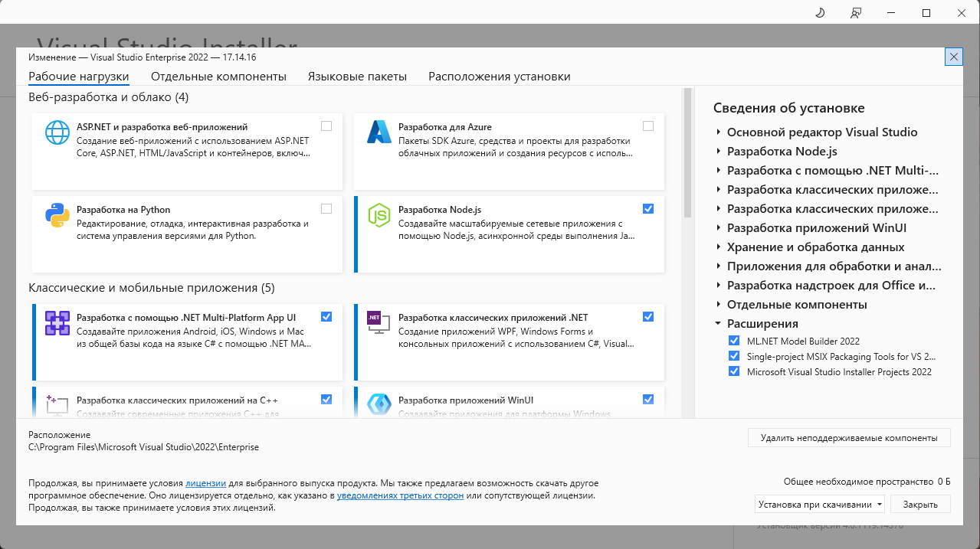980x549 pixels.
Task: Click the WinUI application development icon
Action: tap(379, 405)
